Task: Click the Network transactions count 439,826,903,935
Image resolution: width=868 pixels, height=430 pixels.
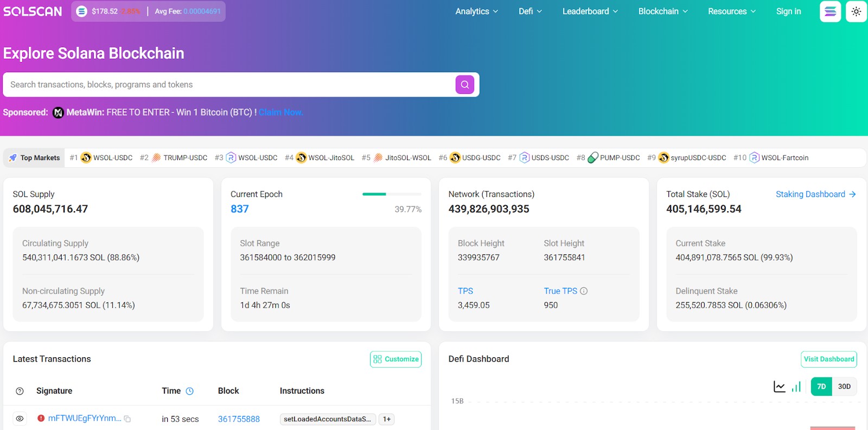Action: pyautogui.click(x=489, y=209)
